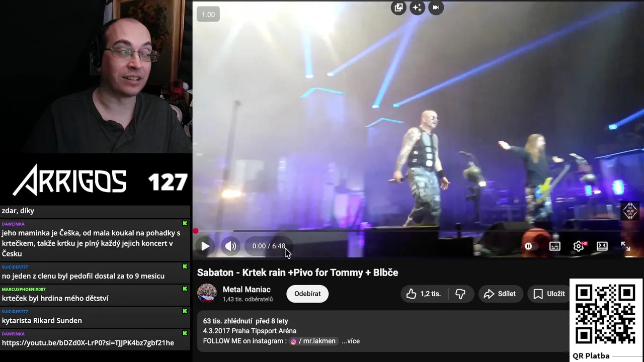Subscribe with the Odebírat button
Viewport: 644px width, 362px height.
click(307, 294)
